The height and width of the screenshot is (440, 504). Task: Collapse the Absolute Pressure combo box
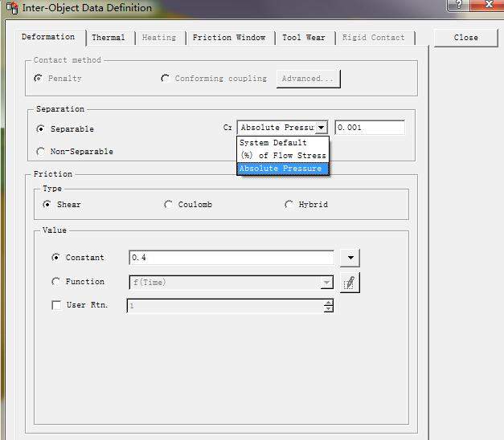321,128
